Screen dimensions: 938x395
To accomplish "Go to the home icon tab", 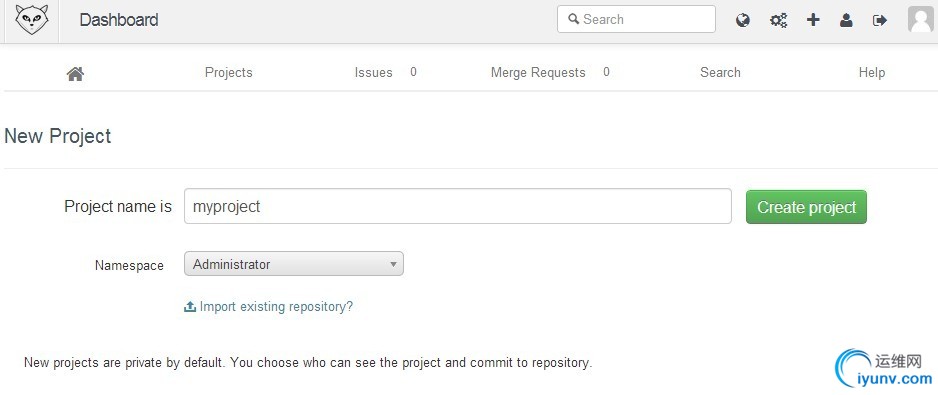I will pyautogui.click(x=75, y=74).
